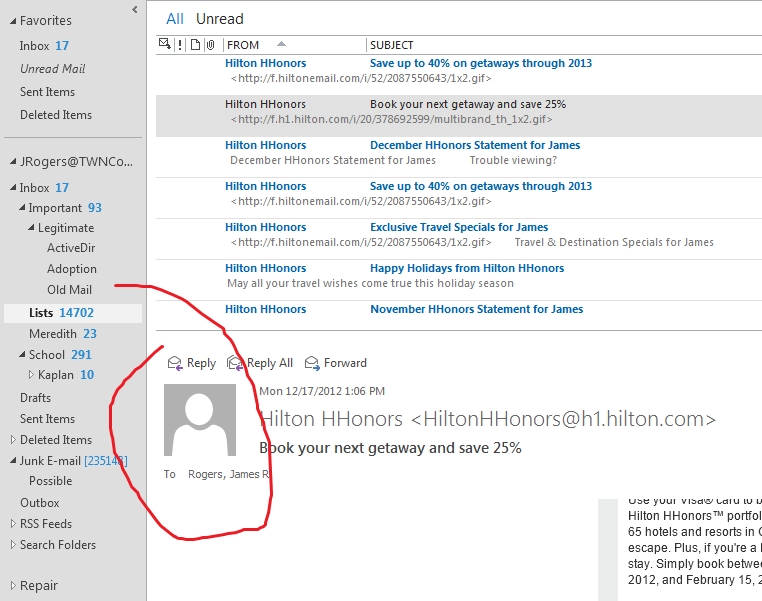Image resolution: width=762 pixels, height=601 pixels.
Task: Sort by Reminder page icon column header
Action: point(195,45)
